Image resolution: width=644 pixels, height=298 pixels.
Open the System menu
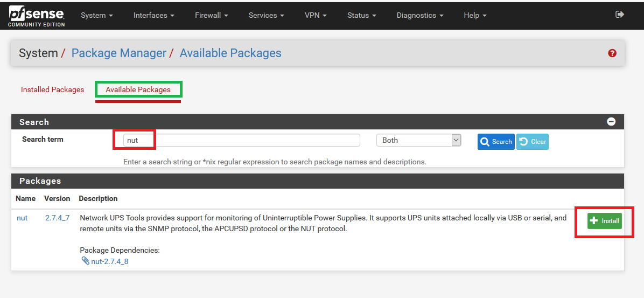[96, 15]
